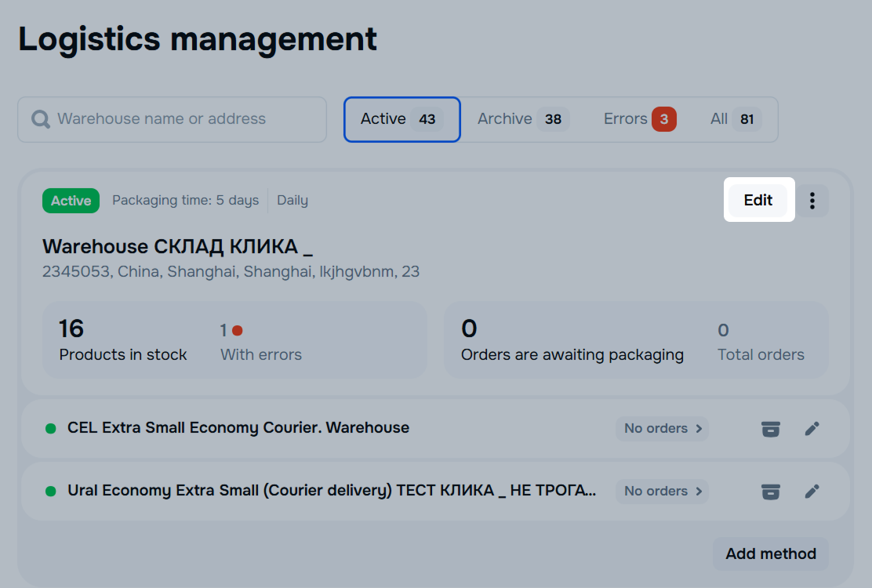Screen dimensions: 872x588
Task: Click the red error dot beside With errors
Action: click(x=237, y=331)
